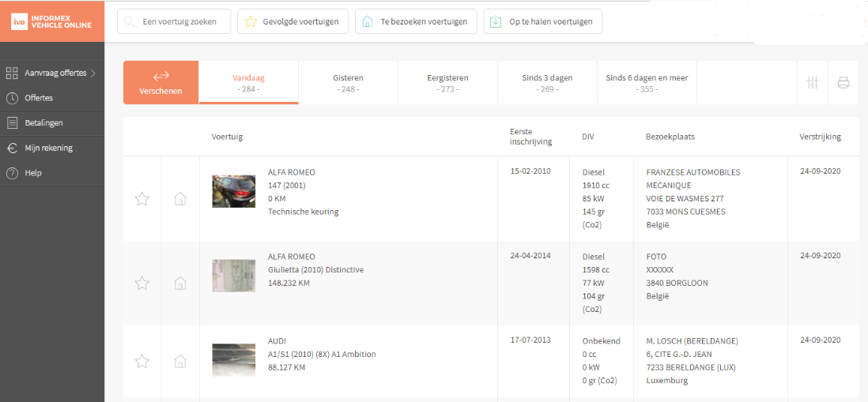
Task: Click the Technische keuring text
Action: (303, 211)
